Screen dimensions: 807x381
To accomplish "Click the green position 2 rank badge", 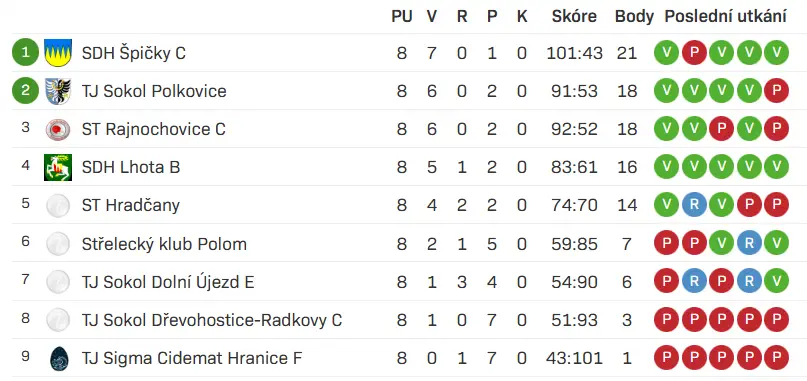I will tap(25, 91).
